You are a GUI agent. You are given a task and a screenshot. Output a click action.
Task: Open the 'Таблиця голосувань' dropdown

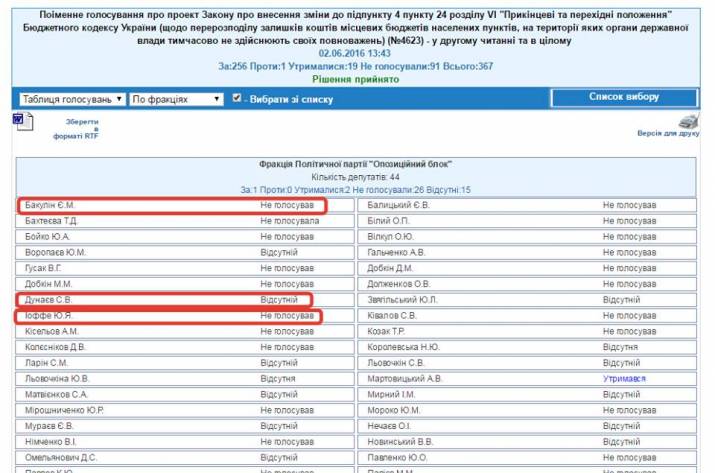click(71, 99)
